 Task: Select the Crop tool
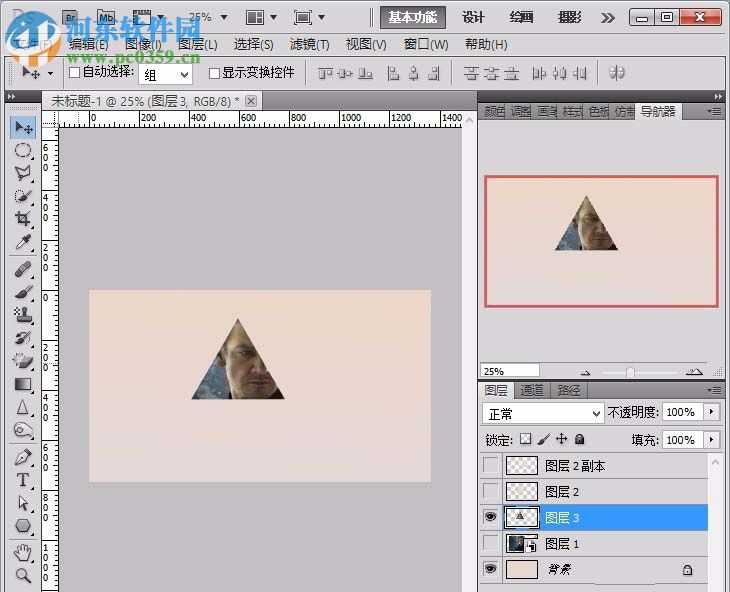[x=22, y=219]
